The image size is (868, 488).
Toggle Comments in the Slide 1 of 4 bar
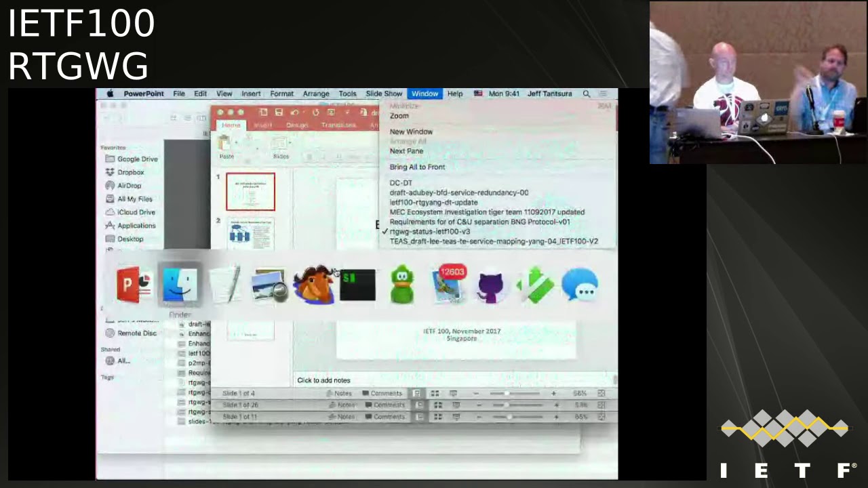[382, 393]
